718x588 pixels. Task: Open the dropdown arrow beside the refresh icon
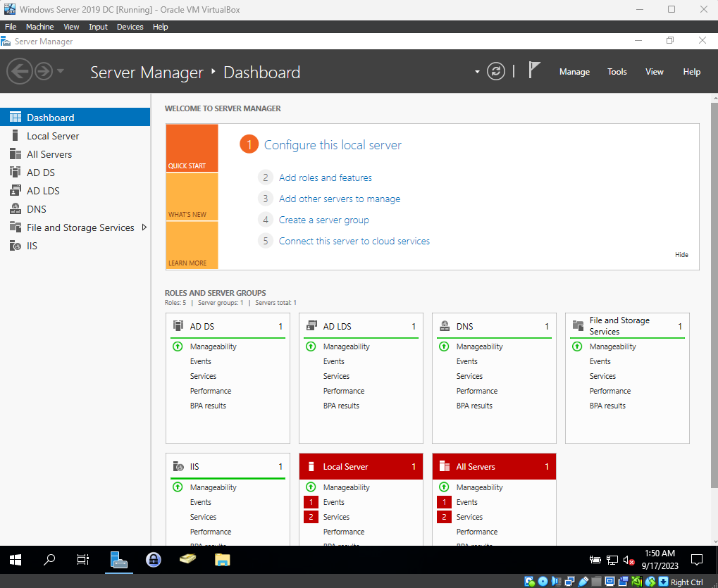point(477,72)
